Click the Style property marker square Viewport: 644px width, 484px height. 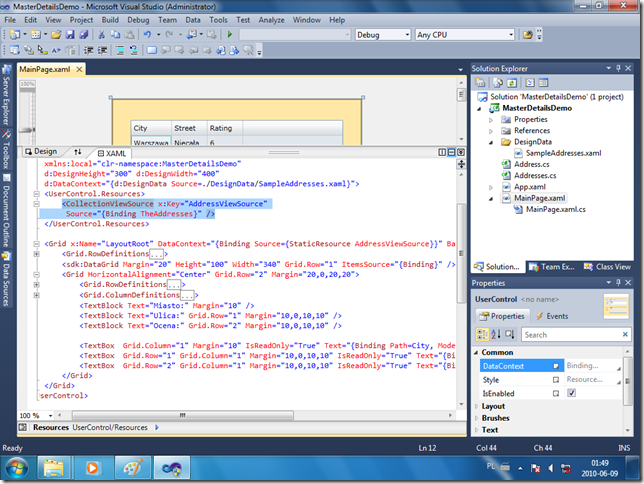[556, 380]
